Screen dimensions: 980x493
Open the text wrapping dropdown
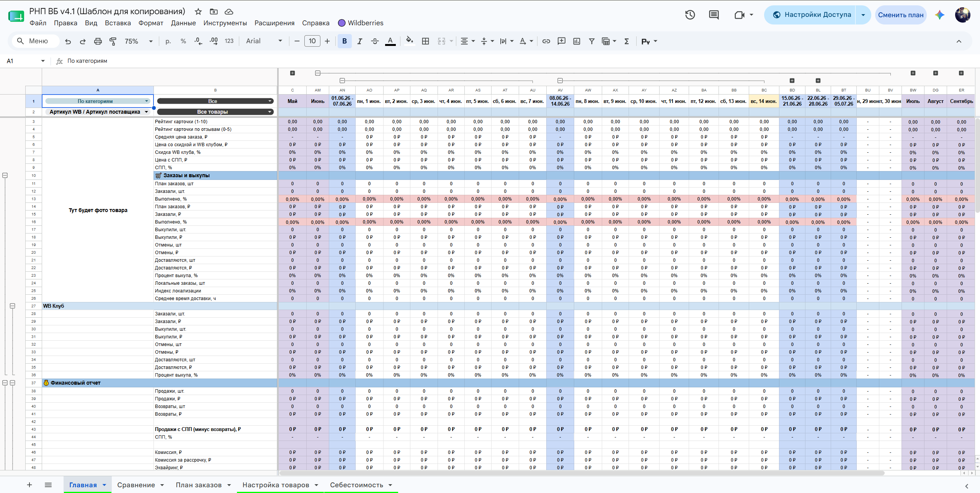506,41
